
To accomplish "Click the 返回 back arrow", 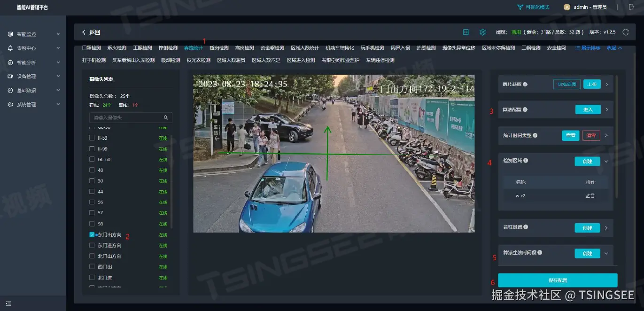I will coord(84,32).
